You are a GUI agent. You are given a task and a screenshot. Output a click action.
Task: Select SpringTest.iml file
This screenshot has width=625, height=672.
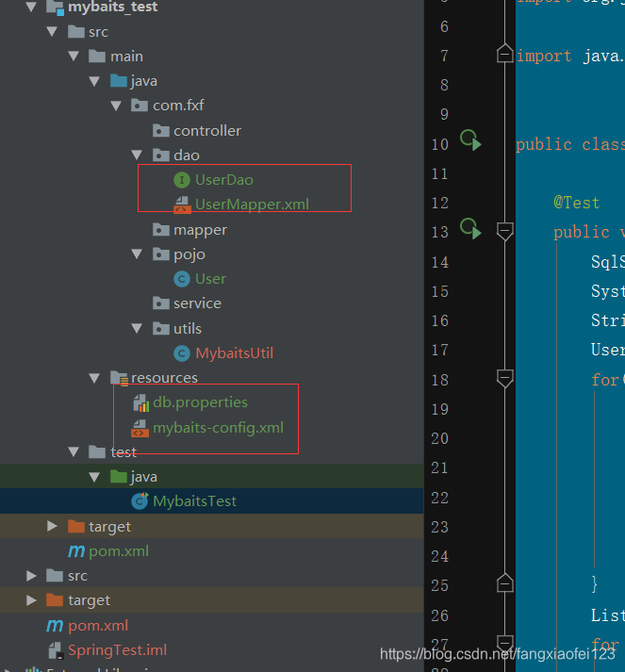tap(118, 650)
